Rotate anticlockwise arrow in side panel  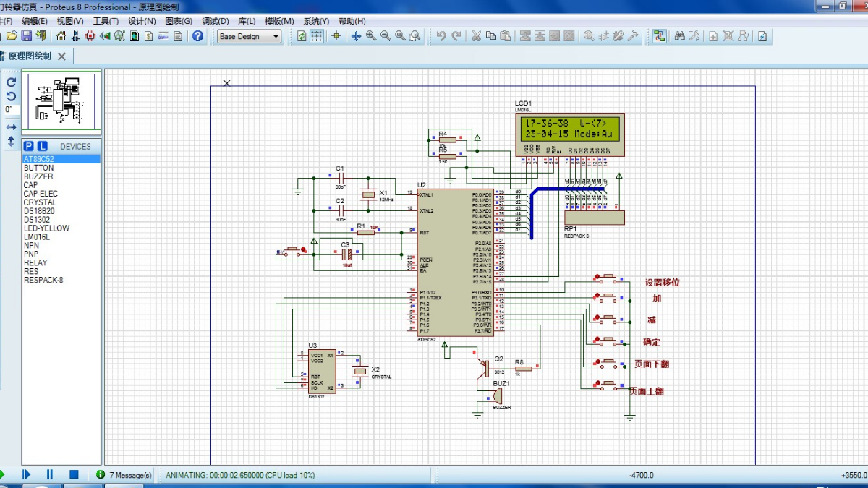(11, 96)
